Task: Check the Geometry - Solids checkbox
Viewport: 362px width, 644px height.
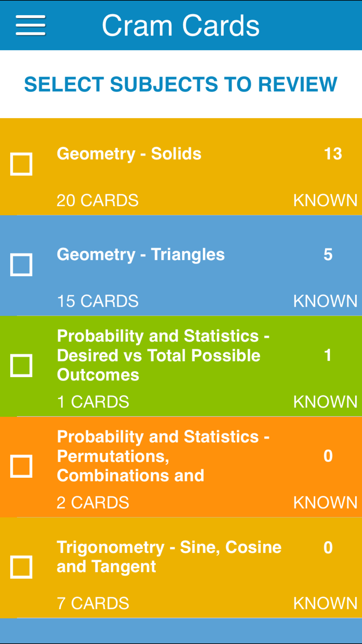Action: [21, 164]
